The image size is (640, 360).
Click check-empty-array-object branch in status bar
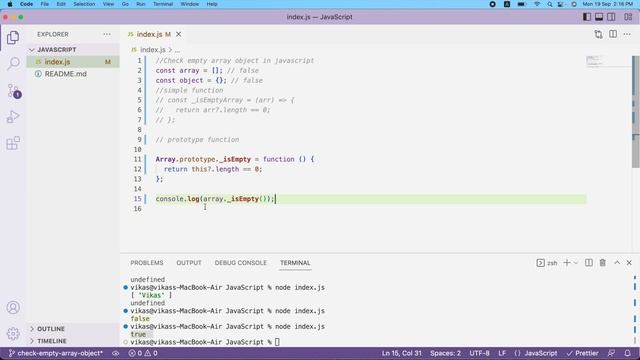[x=56, y=353]
